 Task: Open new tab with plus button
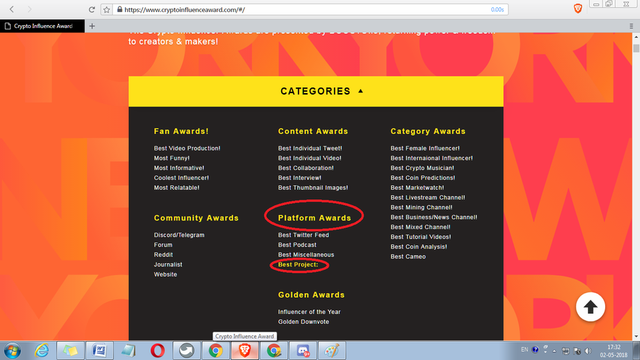(92, 26)
